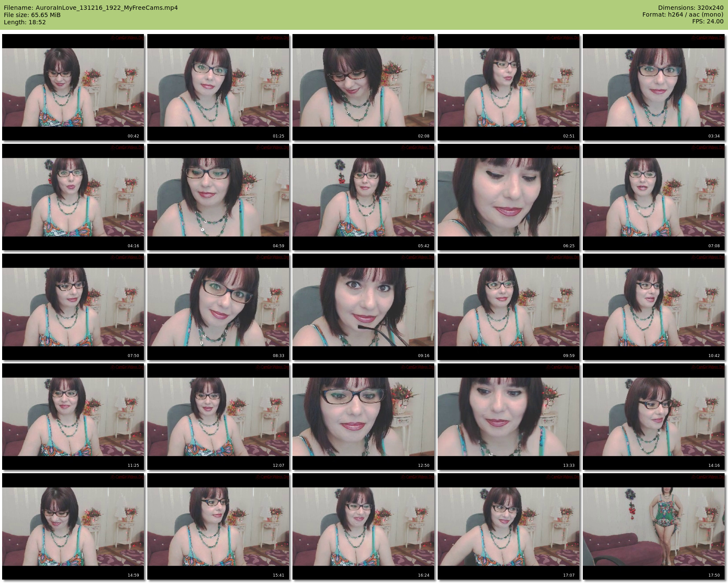Select the frame timestamped 07:50

73,307
